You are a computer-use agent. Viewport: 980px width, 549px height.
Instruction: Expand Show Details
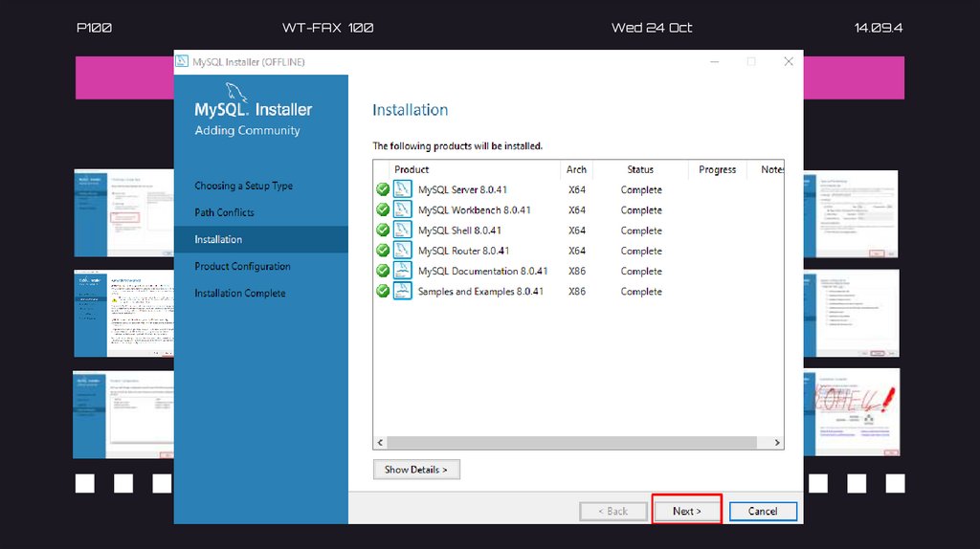416,470
